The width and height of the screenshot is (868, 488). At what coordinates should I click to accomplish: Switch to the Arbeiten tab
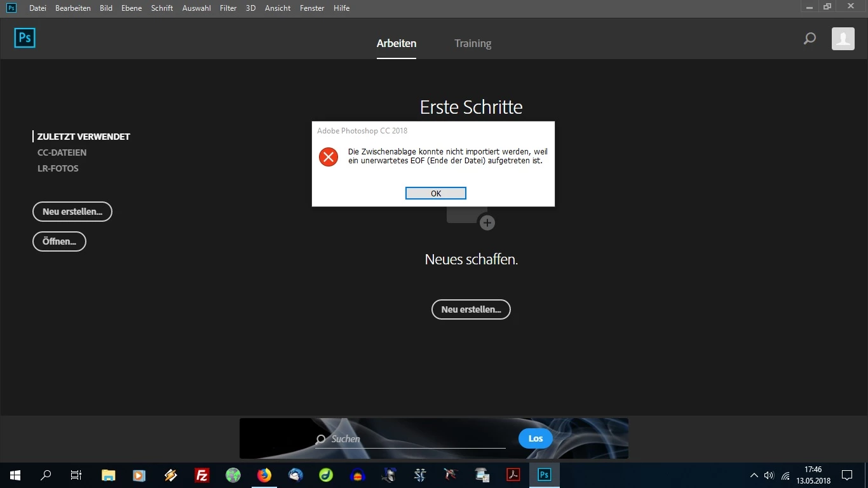[x=397, y=44]
